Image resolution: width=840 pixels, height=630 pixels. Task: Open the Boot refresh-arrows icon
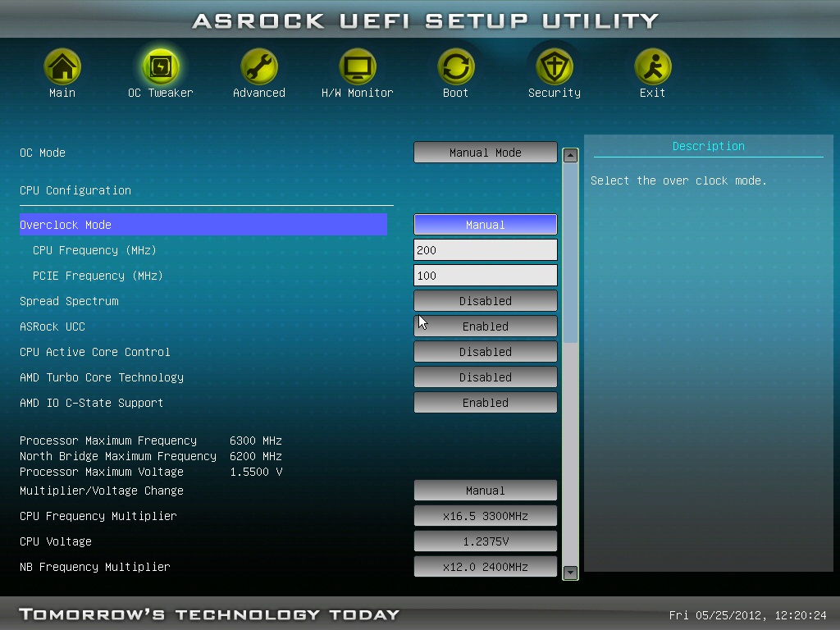click(x=456, y=66)
